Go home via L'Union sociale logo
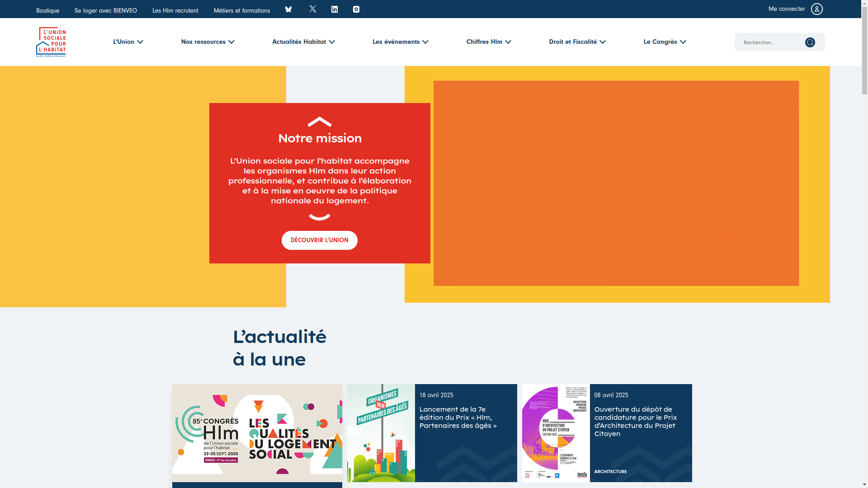Viewport: 868px width, 488px height. click(51, 42)
